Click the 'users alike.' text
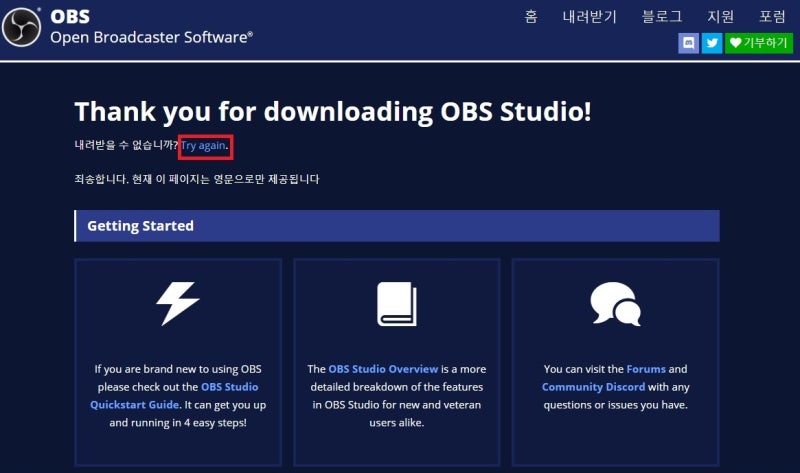800x473 pixels. [396, 422]
